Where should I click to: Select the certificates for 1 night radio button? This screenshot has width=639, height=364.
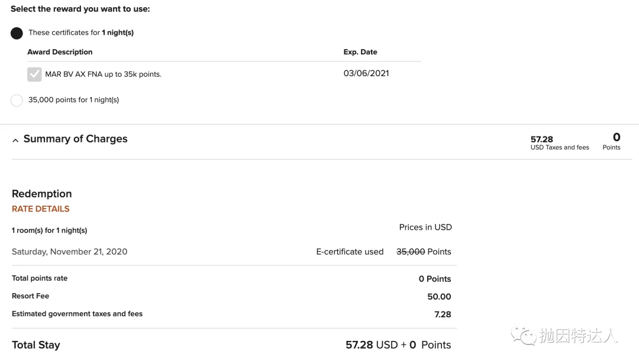coord(17,33)
